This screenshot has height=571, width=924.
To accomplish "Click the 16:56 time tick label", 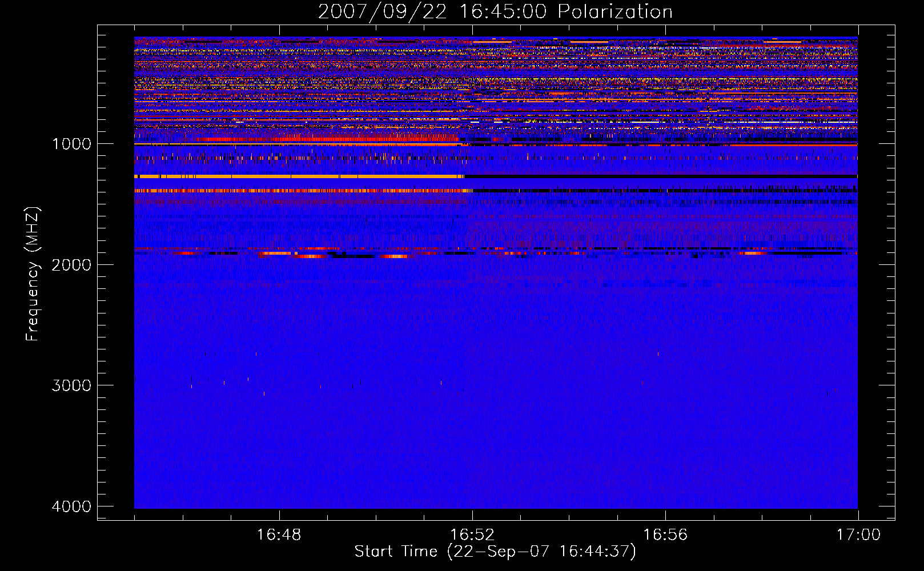I will coord(665,535).
